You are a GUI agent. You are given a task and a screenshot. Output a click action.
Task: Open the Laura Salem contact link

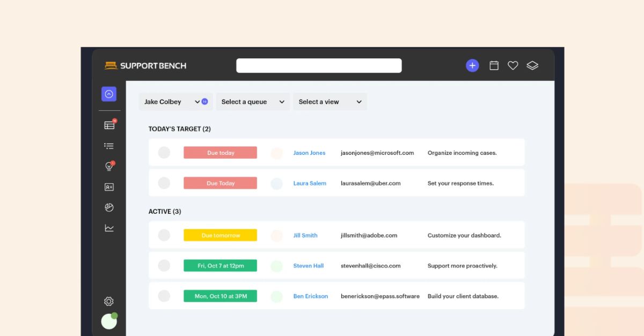pos(310,183)
